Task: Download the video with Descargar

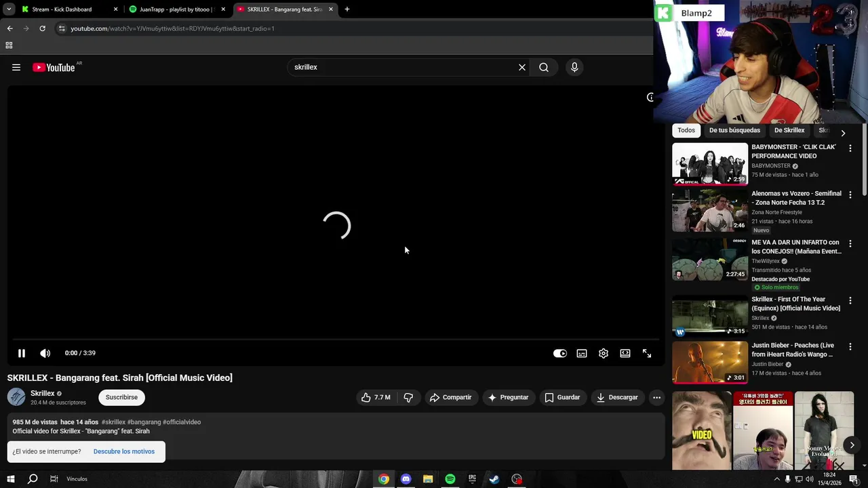Action: click(x=617, y=397)
